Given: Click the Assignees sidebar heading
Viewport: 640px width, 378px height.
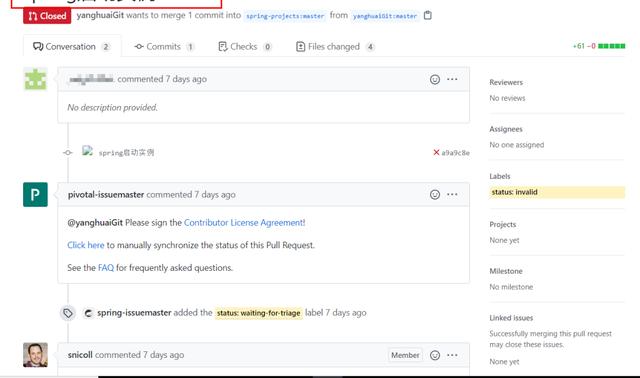Looking at the screenshot, I should [x=506, y=129].
